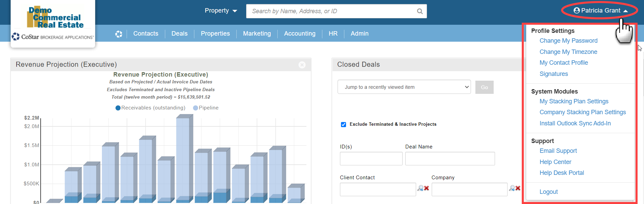Click the Closed Deals panel title
This screenshot has width=644, height=204.
coord(358,64)
